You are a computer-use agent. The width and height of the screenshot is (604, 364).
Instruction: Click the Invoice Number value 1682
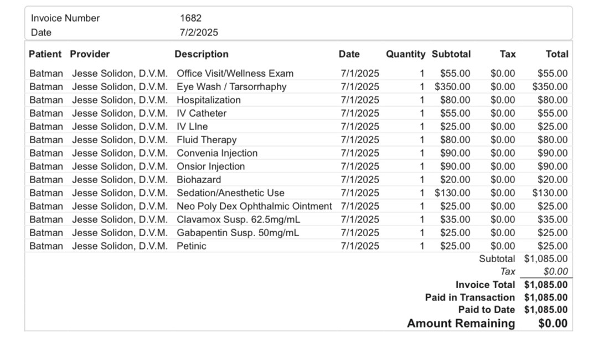tap(191, 18)
